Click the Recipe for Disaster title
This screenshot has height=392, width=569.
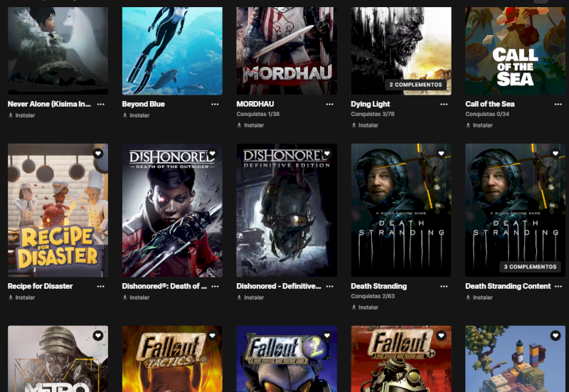(x=41, y=287)
